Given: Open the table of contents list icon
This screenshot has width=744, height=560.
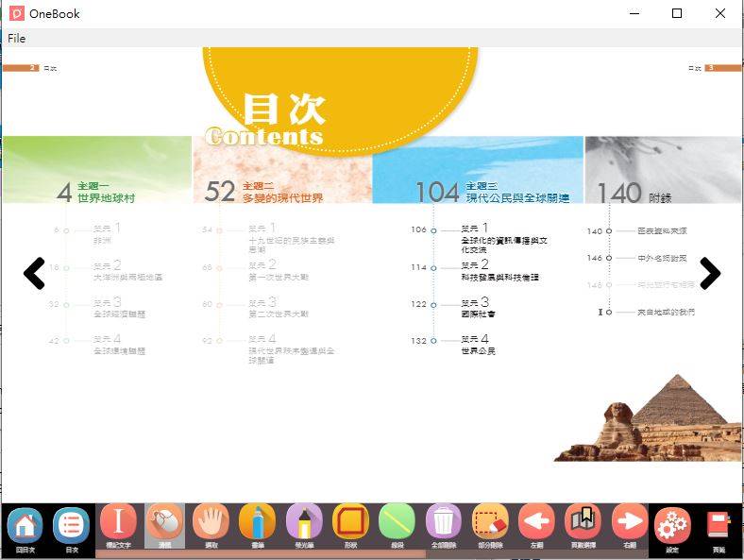Looking at the screenshot, I should point(72,525).
